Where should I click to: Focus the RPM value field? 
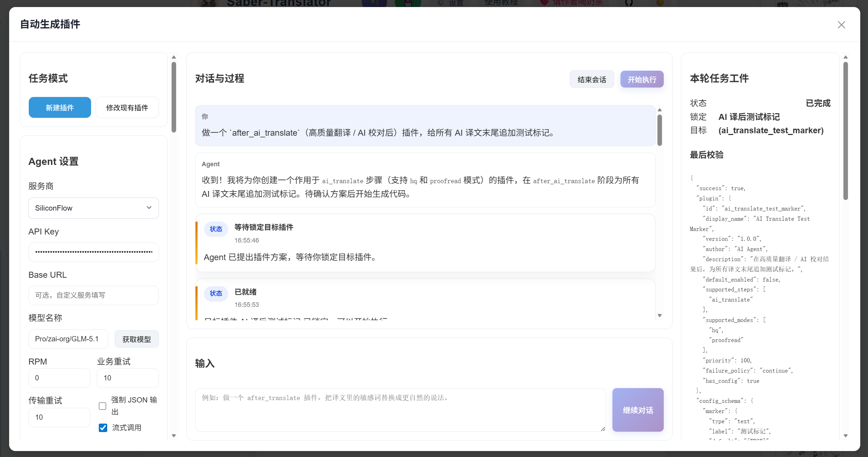59,378
